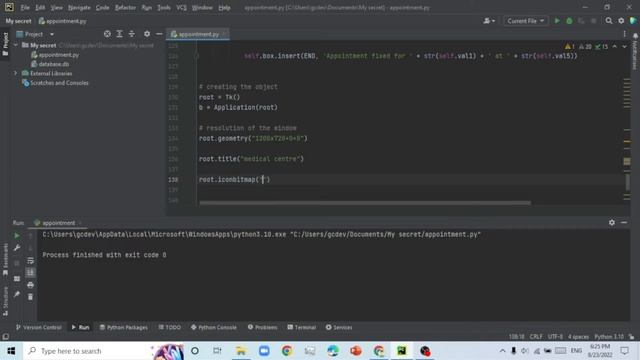
Task: Select database.db in the project tree
Action: pyautogui.click(x=53, y=64)
